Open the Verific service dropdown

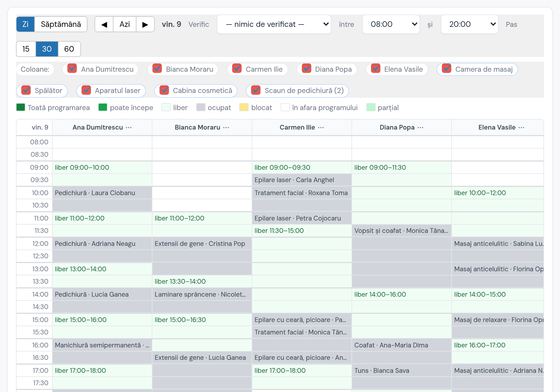(274, 24)
